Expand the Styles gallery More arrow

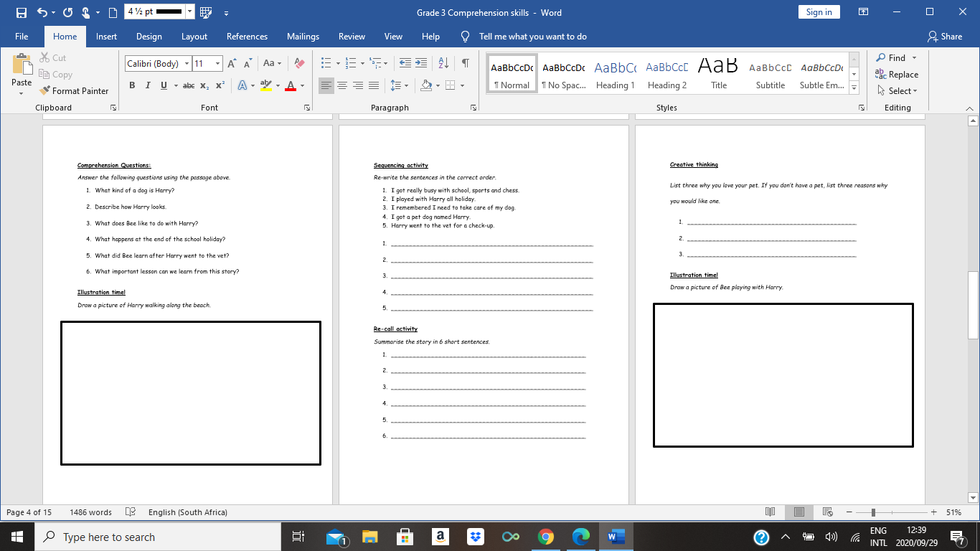854,88
